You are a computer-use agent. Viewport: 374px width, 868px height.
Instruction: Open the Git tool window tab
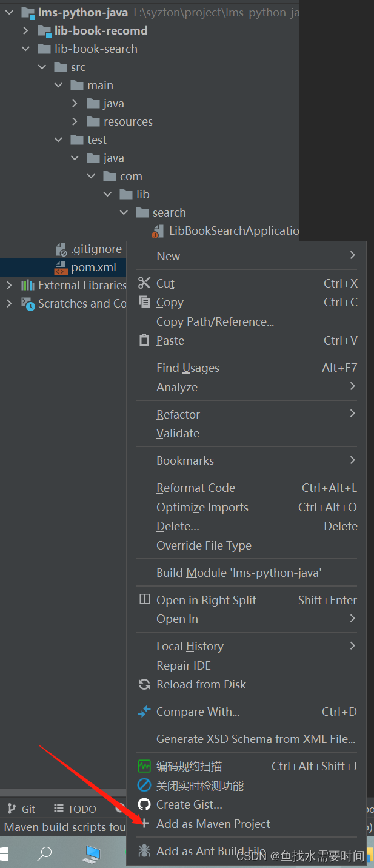(x=21, y=809)
